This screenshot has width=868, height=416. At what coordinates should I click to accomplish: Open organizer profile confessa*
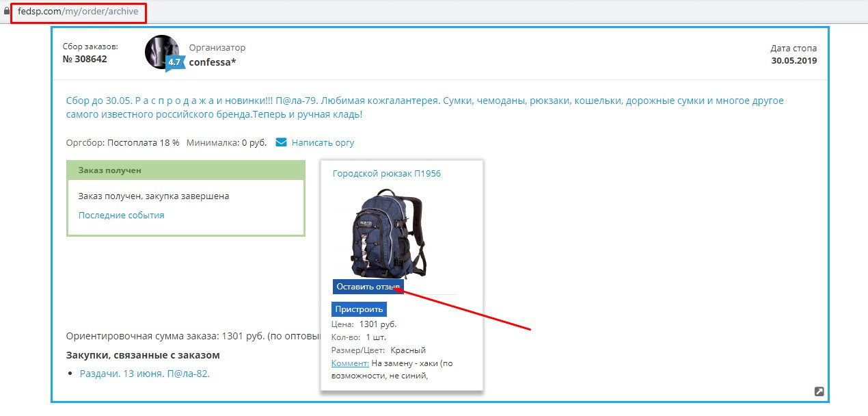(x=213, y=62)
